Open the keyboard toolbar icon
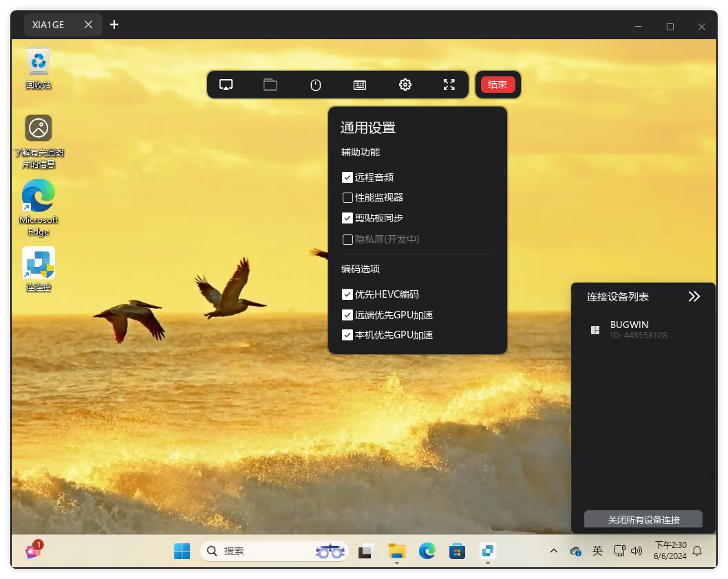 click(360, 85)
